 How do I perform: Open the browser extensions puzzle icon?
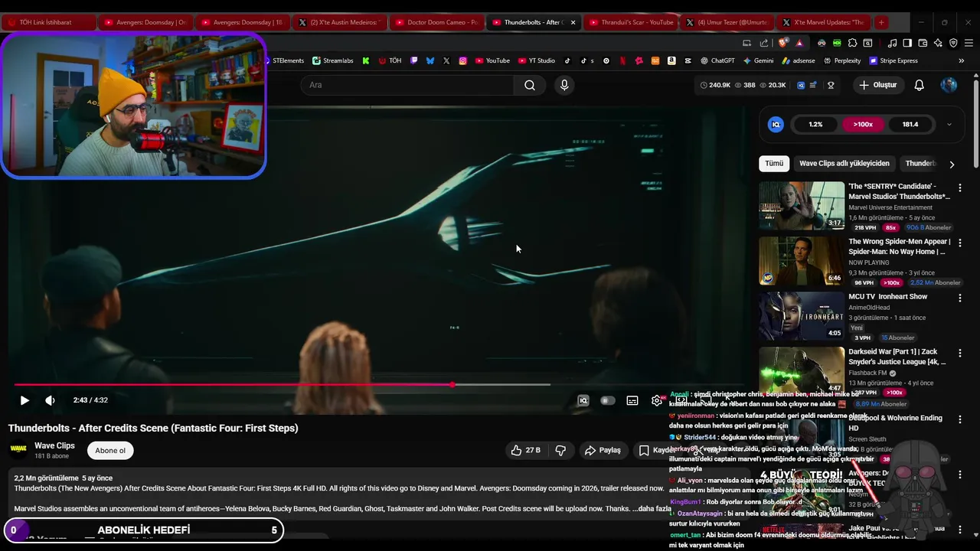pyautogui.click(x=852, y=43)
